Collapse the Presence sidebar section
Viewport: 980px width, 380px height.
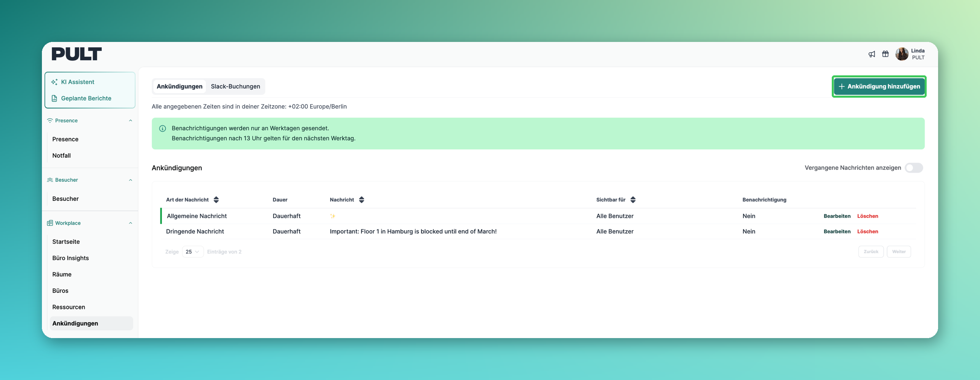(x=130, y=120)
